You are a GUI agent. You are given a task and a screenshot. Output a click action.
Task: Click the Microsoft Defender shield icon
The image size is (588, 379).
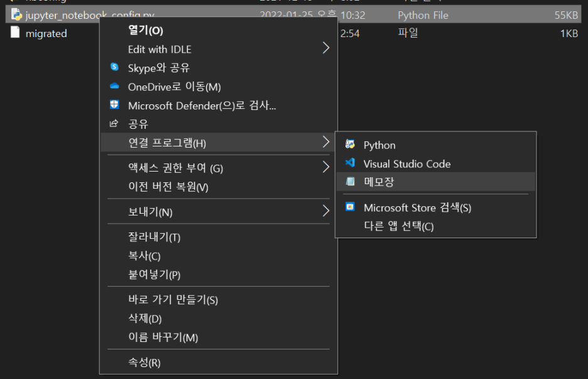click(114, 105)
